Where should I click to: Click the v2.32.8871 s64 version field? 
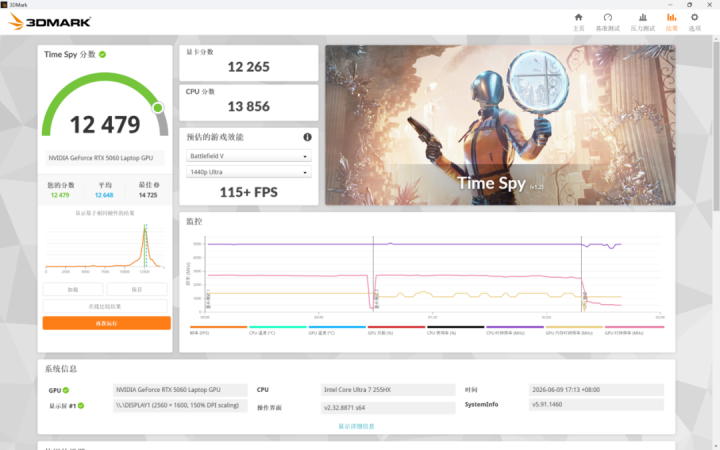(388, 408)
